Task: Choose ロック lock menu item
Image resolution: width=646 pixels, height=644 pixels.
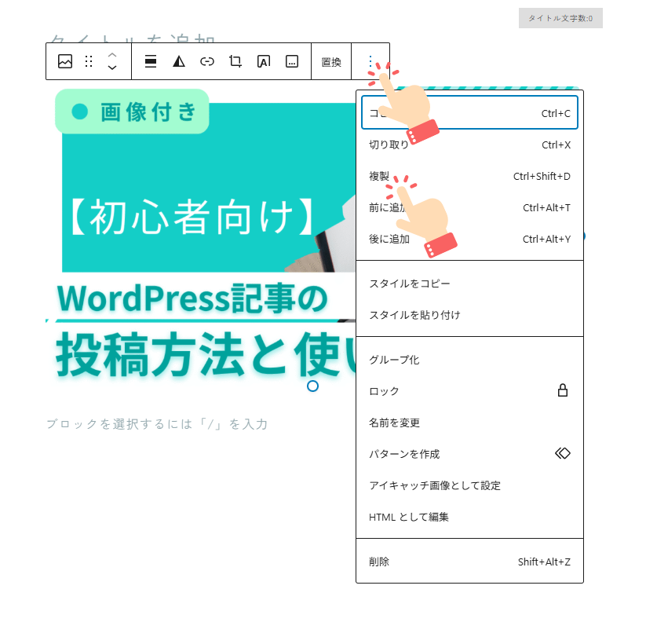Action: click(x=469, y=391)
